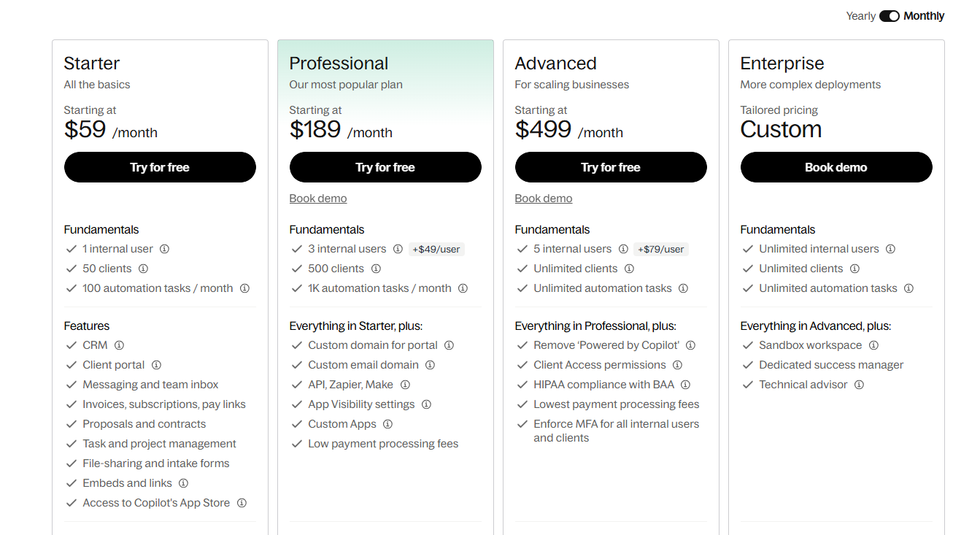Click the +$79/user badge in Advanced
Screen dimensions: 980x535
pyautogui.click(x=661, y=249)
